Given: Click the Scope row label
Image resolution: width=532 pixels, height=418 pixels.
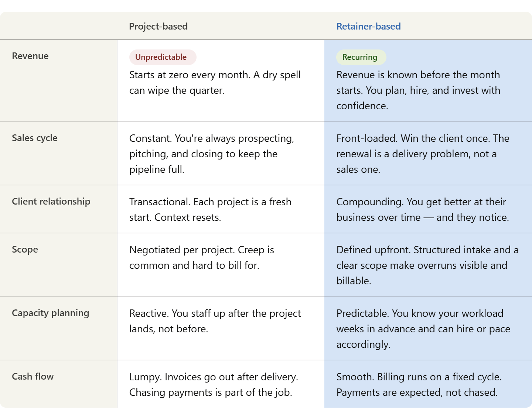Looking at the screenshot, I should tap(25, 249).
